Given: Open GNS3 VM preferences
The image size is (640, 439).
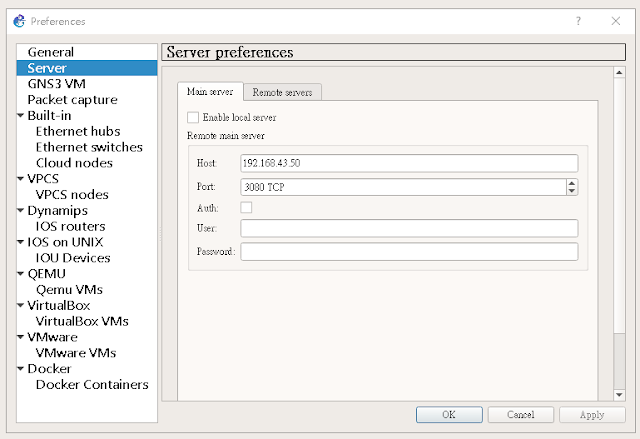Looking at the screenshot, I should pyautogui.click(x=56, y=84).
